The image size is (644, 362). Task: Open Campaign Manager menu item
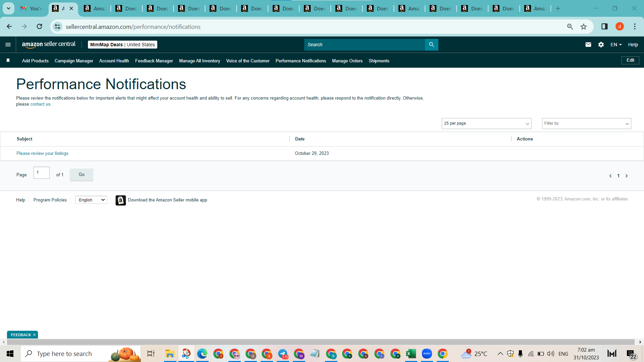point(74,61)
